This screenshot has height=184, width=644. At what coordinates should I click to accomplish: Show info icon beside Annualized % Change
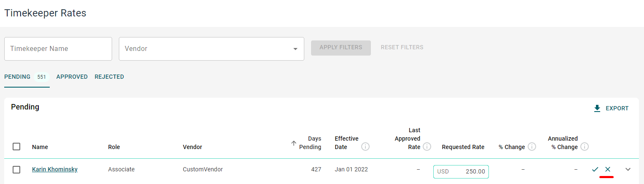585,147
